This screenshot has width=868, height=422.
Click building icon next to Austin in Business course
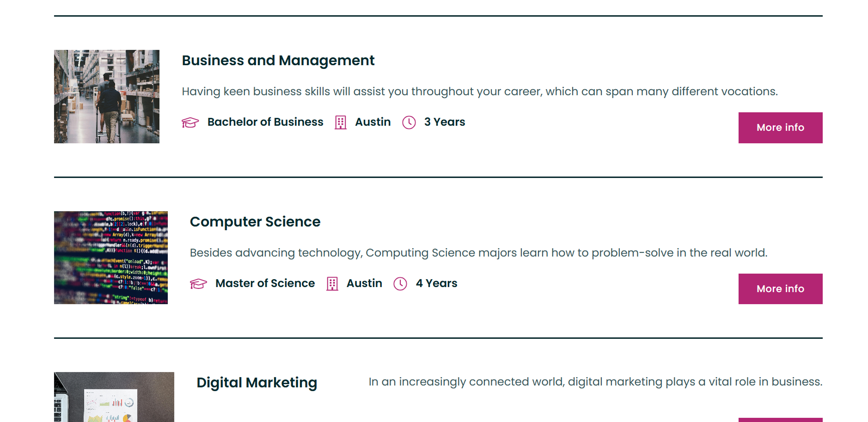(x=341, y=122)
